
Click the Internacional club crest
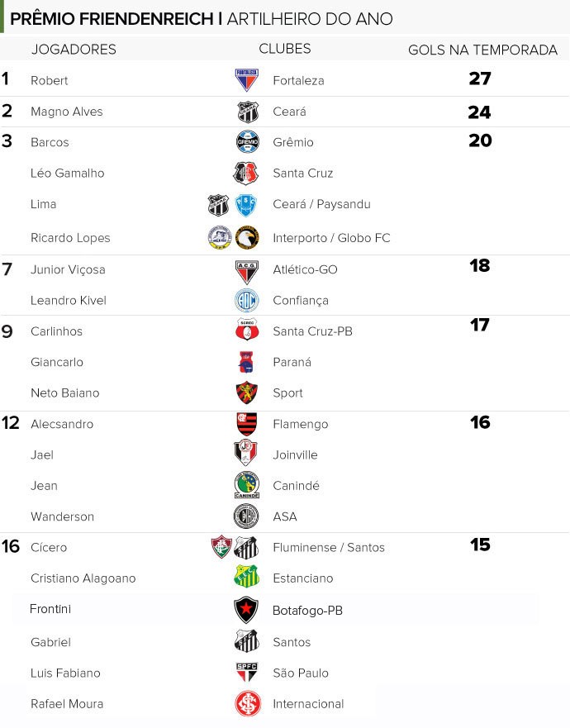(247, 703)
